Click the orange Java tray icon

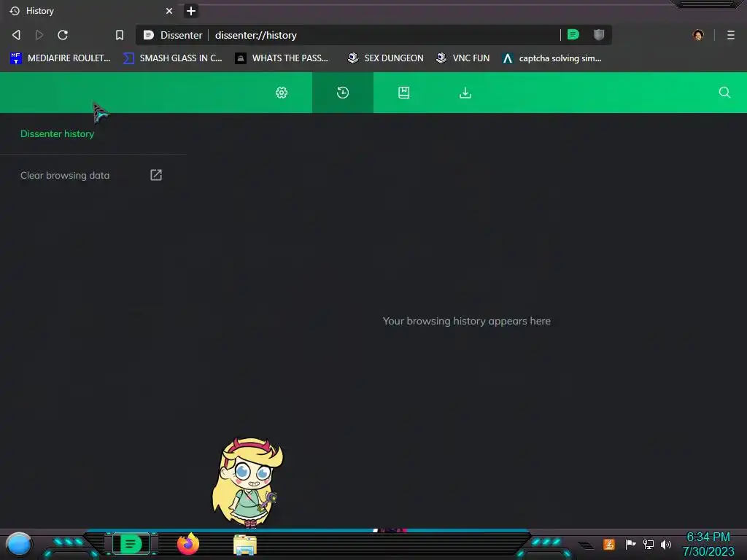click(609, 544)
